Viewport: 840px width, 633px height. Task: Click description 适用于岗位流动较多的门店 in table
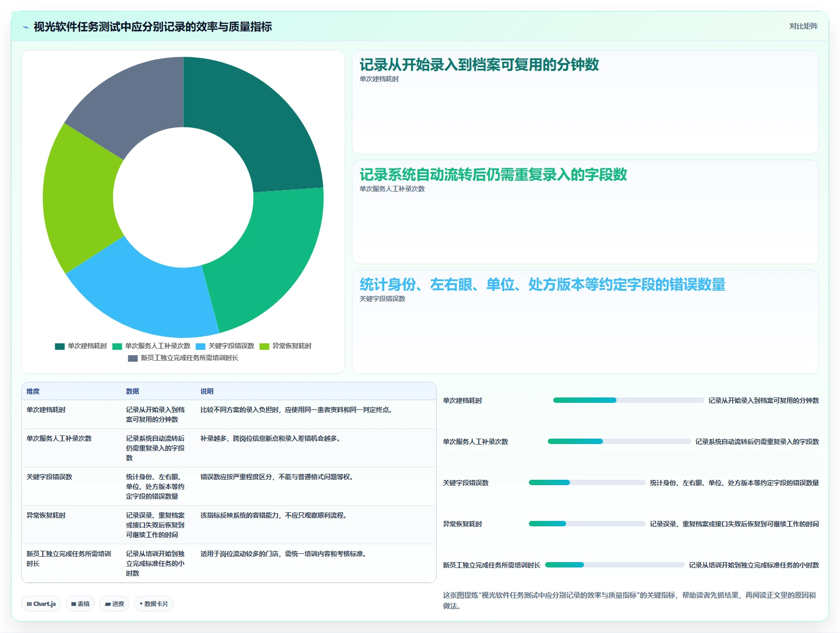click(283, 554)
